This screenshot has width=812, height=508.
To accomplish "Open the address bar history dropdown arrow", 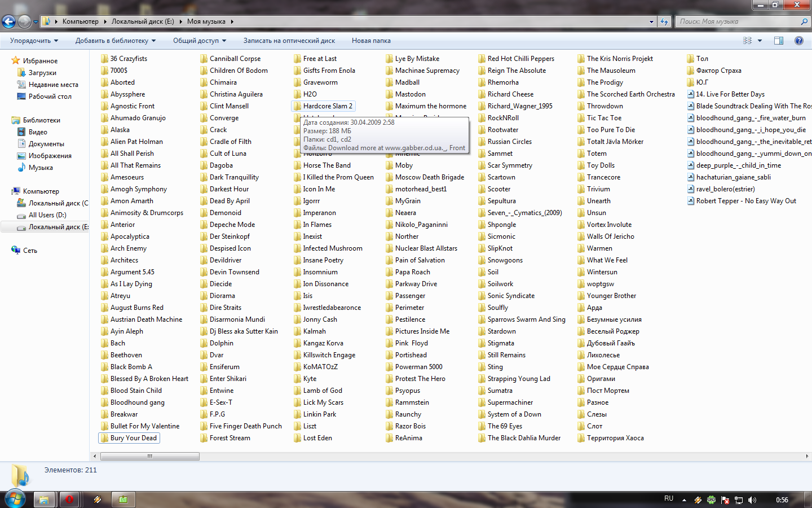I will coord(651,22).
